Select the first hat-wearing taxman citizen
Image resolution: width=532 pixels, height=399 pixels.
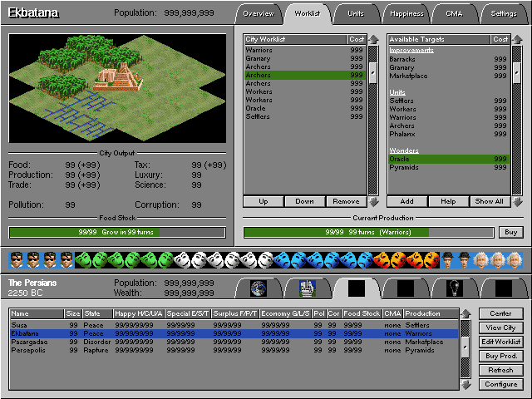point(448,260)
